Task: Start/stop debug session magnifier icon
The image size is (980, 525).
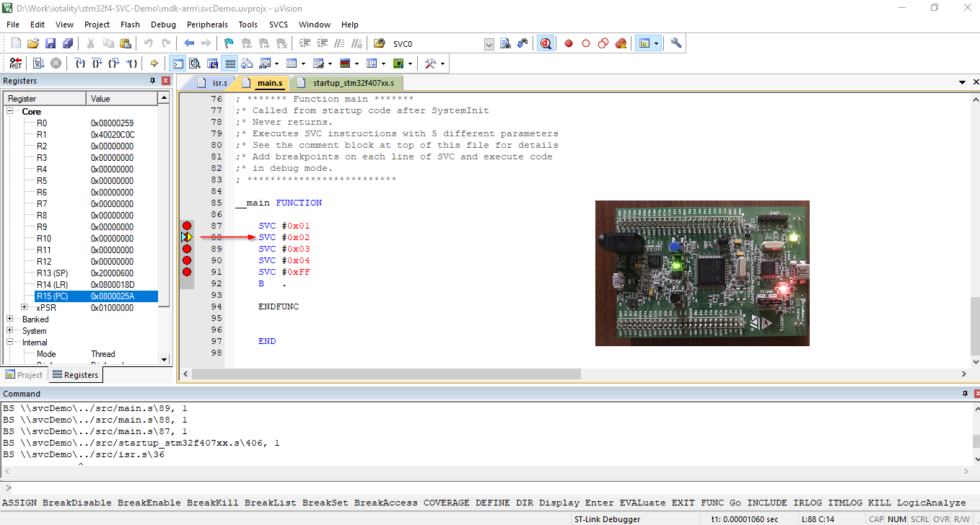Action: pyautogui.click(x=546, y=43)
